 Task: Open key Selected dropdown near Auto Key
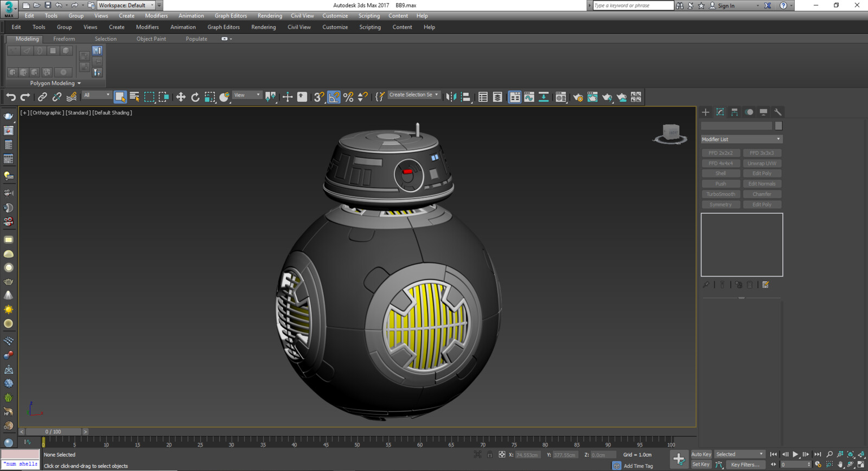pyautogui.click(x=739, y=454)
